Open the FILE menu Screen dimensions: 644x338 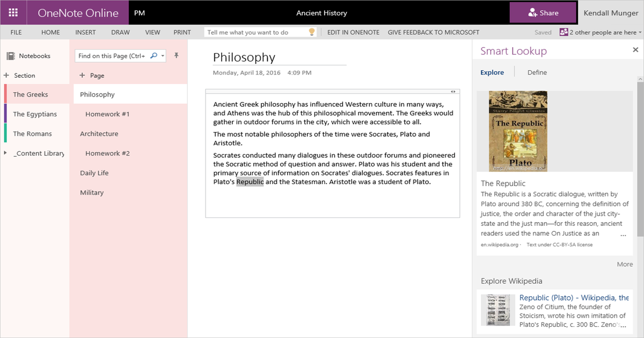(16, 32)
